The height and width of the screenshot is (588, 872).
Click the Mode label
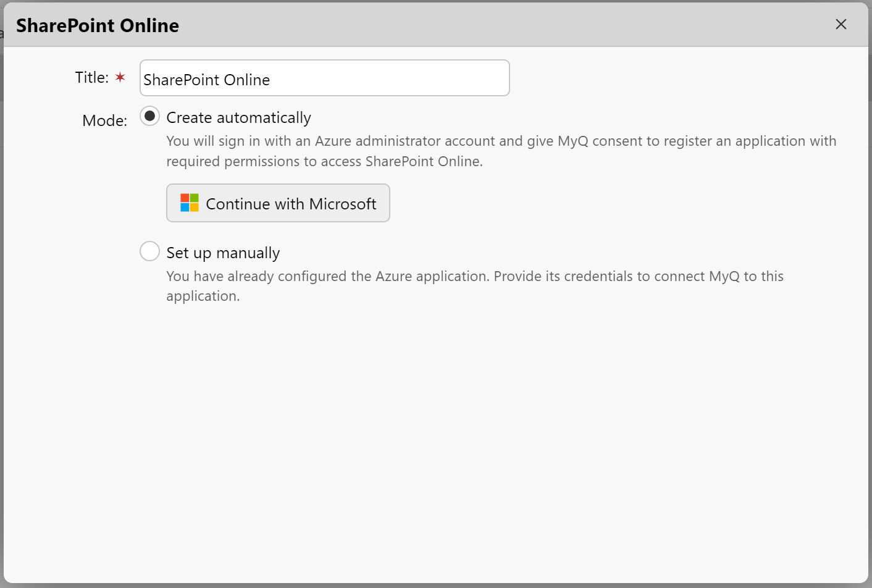(104, 120)
